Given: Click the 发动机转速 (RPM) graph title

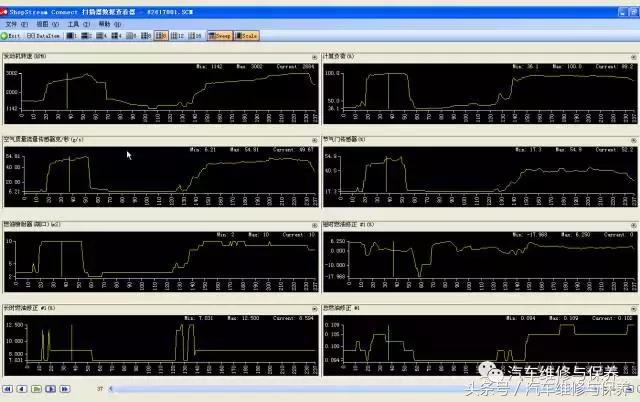Looking at the screenshot, I should click(25, 56).
